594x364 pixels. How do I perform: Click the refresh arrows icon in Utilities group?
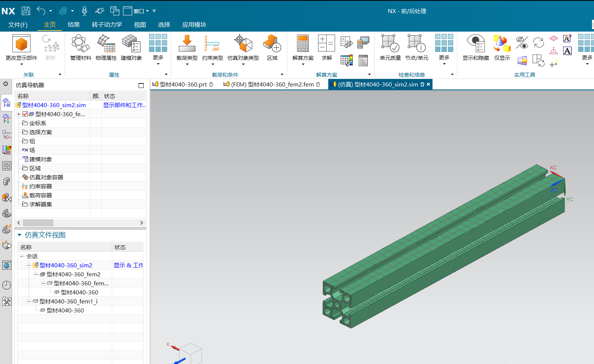tap(539, 42)
